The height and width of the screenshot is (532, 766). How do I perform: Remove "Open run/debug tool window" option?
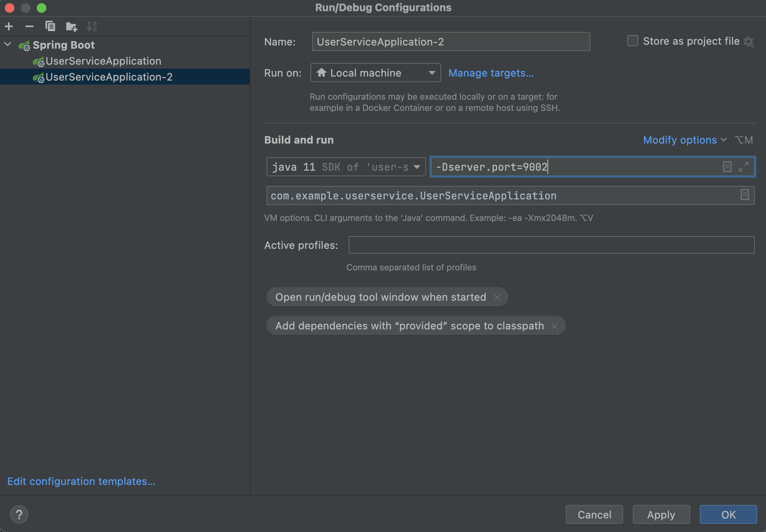point(497,298)
